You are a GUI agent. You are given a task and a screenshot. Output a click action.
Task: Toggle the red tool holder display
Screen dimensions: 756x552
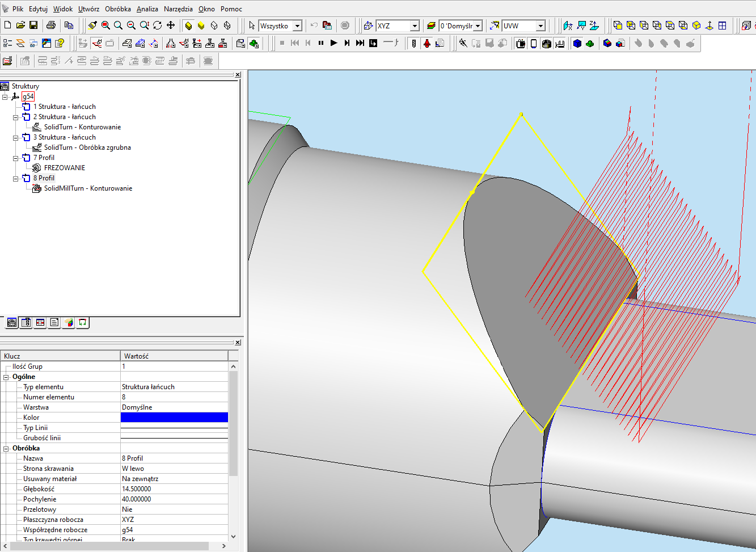(427, 43)
